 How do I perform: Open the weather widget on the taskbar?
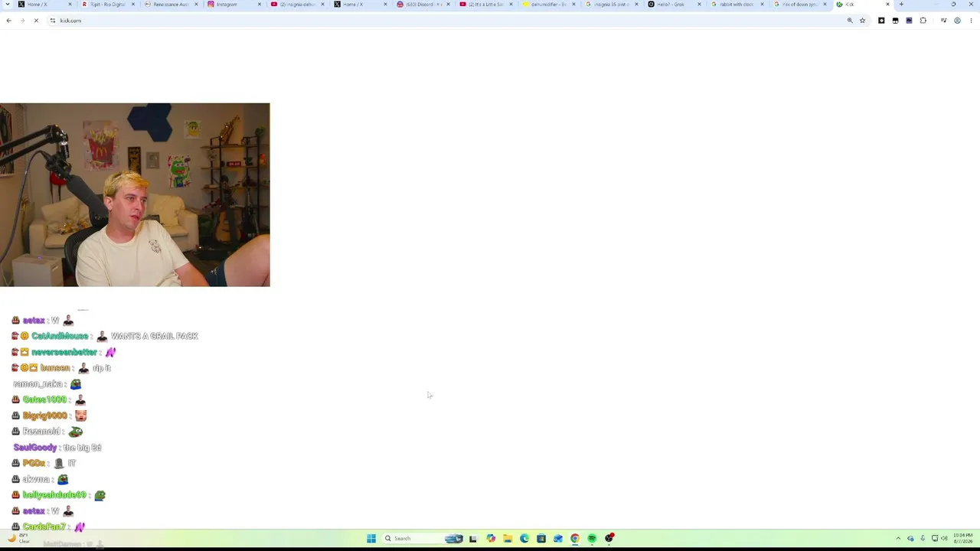pos(17,539)
